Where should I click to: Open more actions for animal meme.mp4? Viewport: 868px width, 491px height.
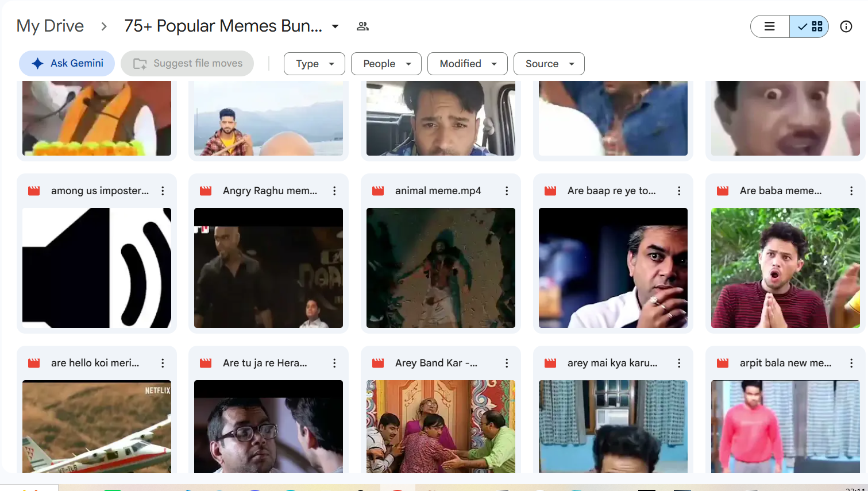click(507, 191)
